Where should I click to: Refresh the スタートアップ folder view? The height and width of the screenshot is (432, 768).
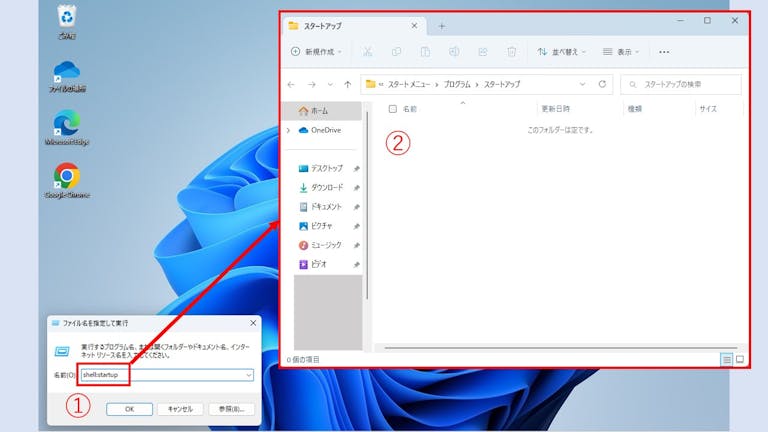tap(602, 84)
